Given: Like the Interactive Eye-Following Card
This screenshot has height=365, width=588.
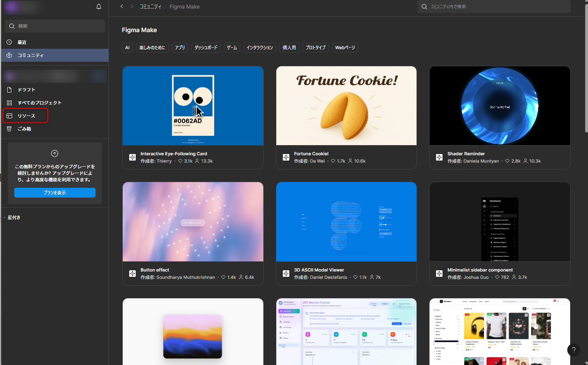Looking at the screenshot, I should (180, 161).
